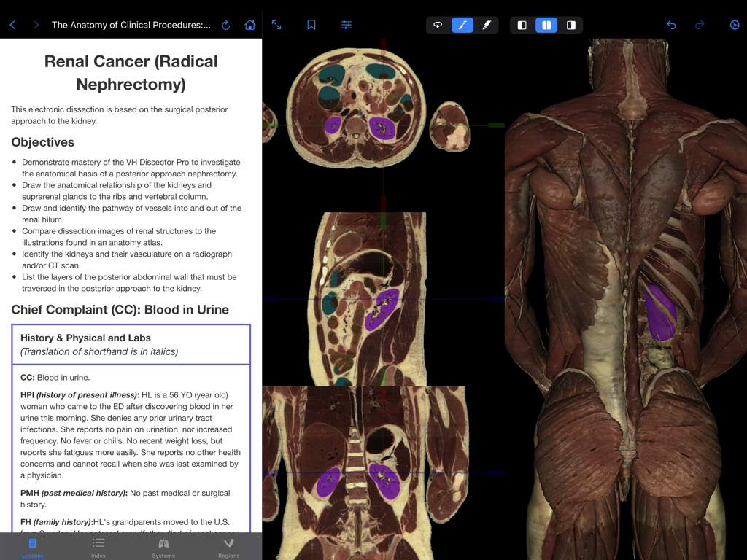Add a bookmark for this lesson
The image size is (747, 560).
[311, 24]
